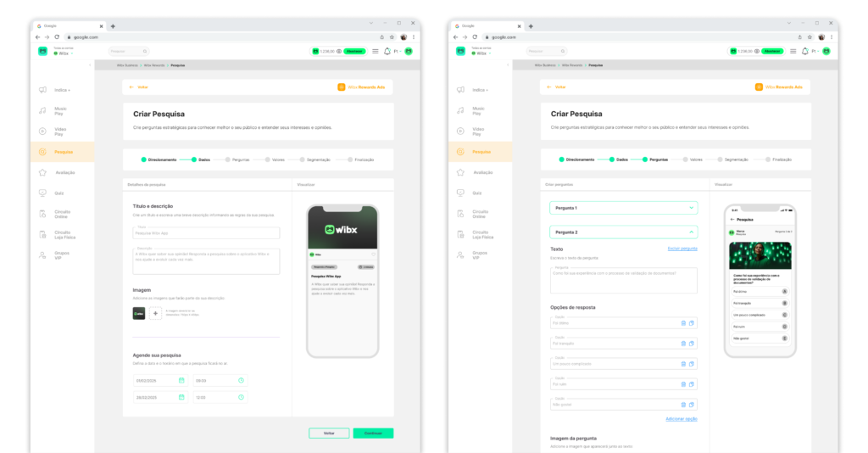The image size is (868, 453).
Task: Click Wibx image thumbnail in left window
Action: (x=139, y=313)
